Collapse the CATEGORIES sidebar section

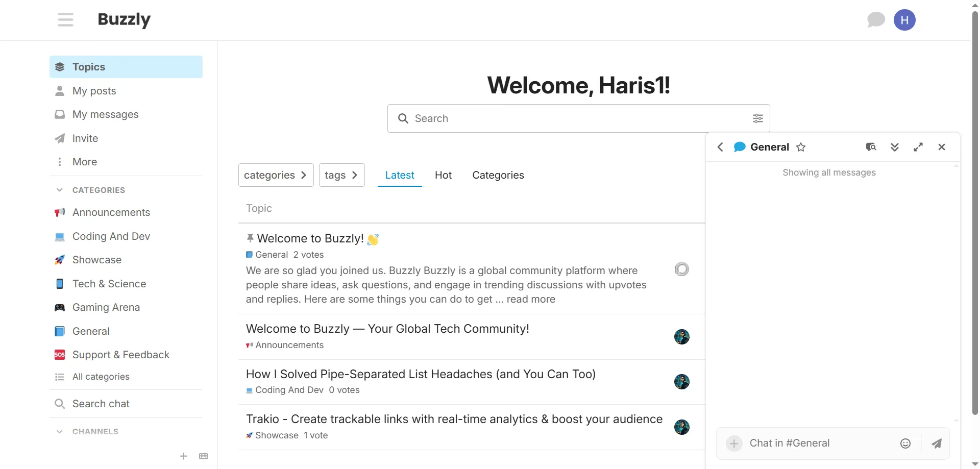pos(60,190)
